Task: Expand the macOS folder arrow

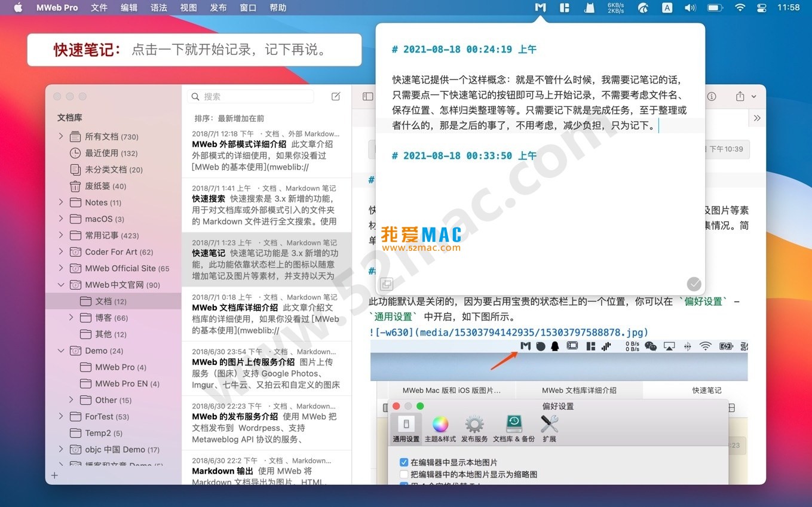Action: (x=61, y=219)
